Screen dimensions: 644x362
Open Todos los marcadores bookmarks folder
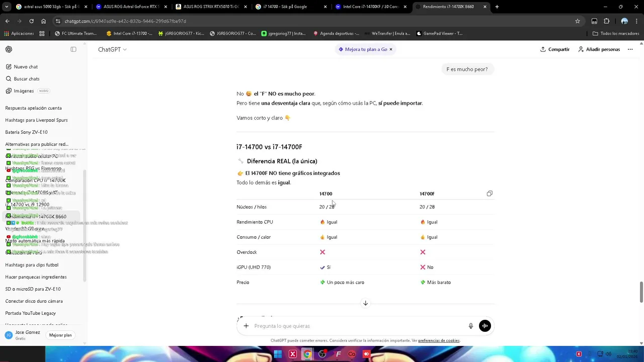click(616, 34)
